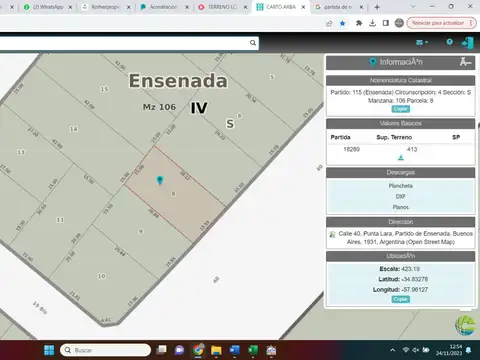
Task: Click the login door icon
Action: point(468,43)
